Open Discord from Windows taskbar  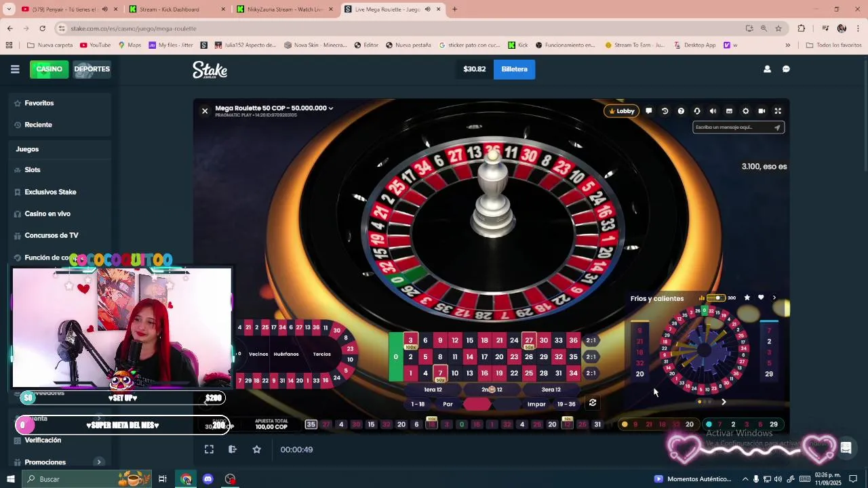point(208,479)
